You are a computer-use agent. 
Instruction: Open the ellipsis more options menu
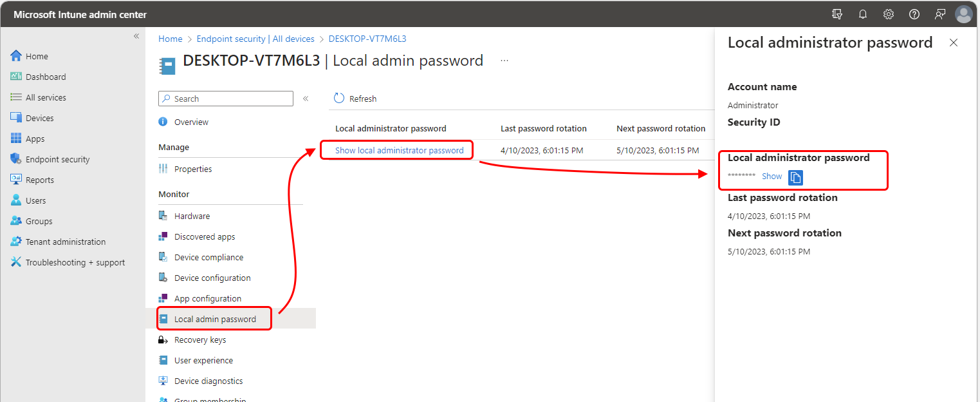[x=504, y=61]
